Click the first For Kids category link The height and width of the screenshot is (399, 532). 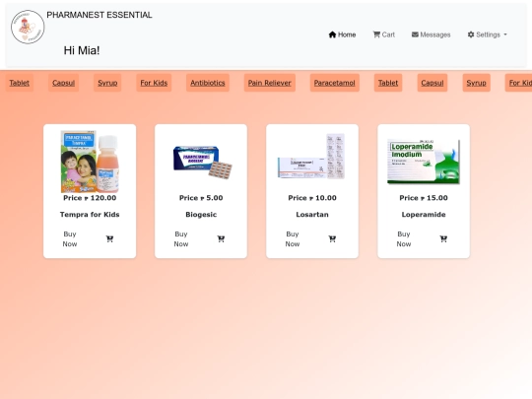click(154, 83)
